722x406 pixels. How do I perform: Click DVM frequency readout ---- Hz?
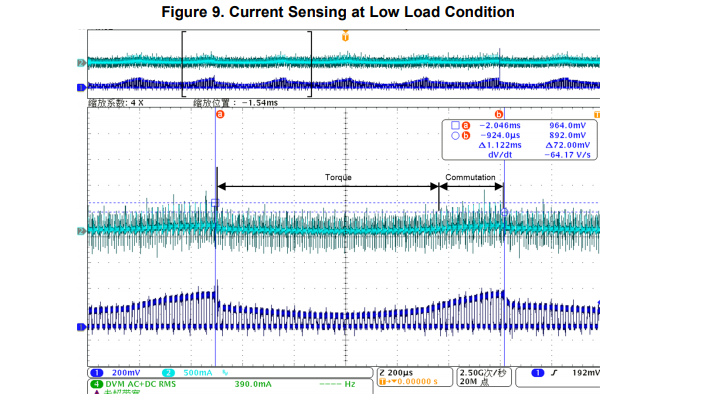(337, 384)
